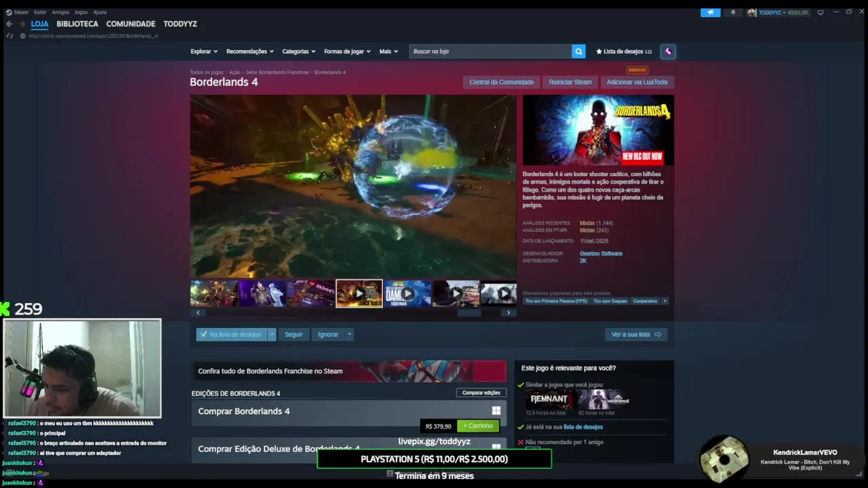
Task: Click the Ignorar button
Action: tap(328, 334)
